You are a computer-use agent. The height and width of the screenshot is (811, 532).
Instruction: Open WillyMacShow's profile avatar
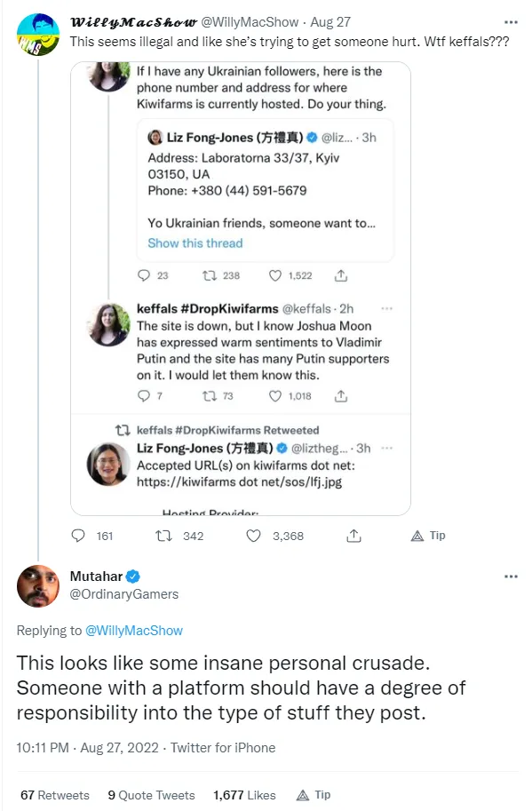tap(37, 34)
